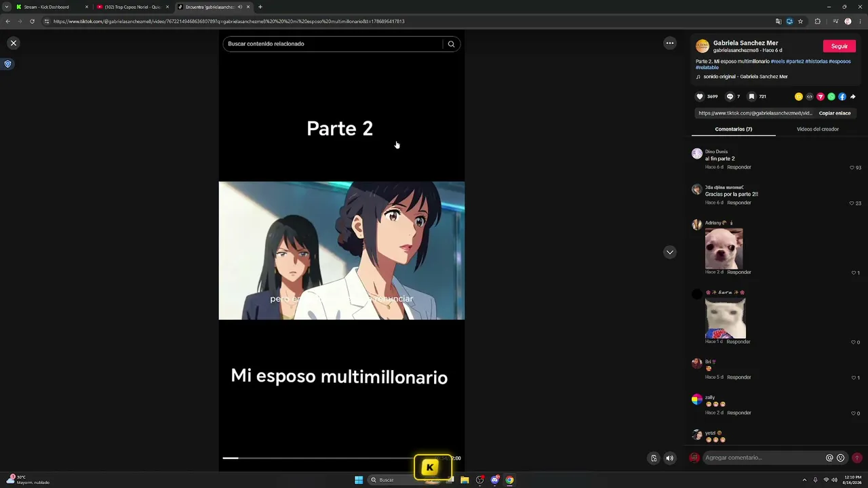868x488 pixels.
Task: Click the #esposos hashtag
Action: (x=840, y=62)
